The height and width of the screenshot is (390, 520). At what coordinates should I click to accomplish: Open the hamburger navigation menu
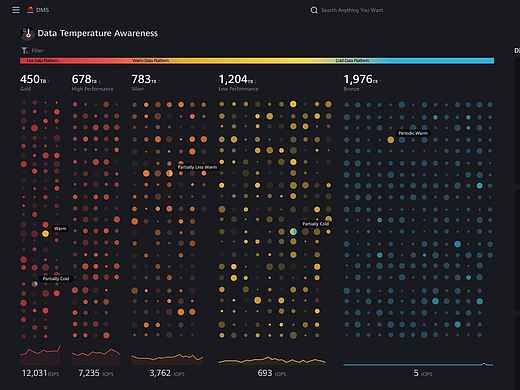click(x=16, y=10)
